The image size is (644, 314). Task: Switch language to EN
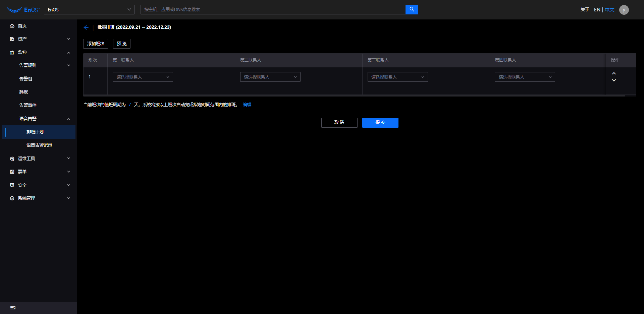tap(597, 10)
